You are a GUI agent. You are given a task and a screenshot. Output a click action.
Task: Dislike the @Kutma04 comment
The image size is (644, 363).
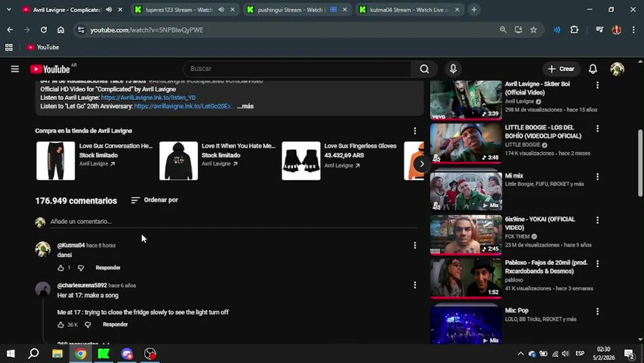click(81, 268)
